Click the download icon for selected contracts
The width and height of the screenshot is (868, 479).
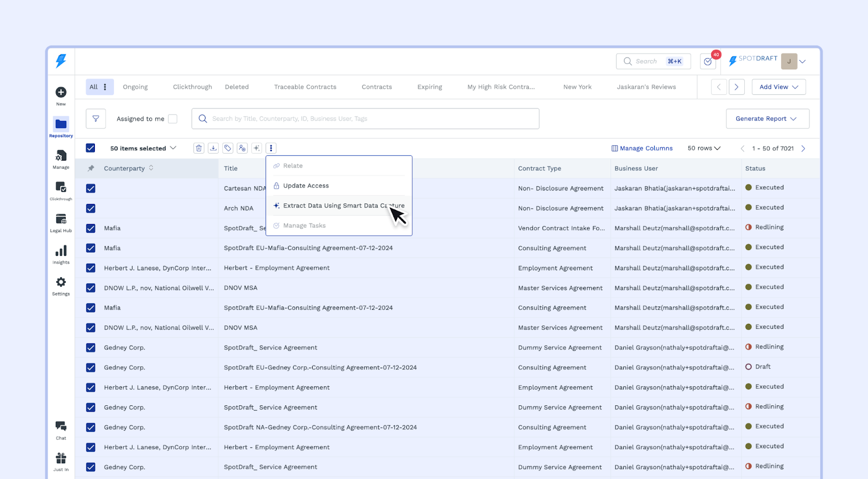213,148
